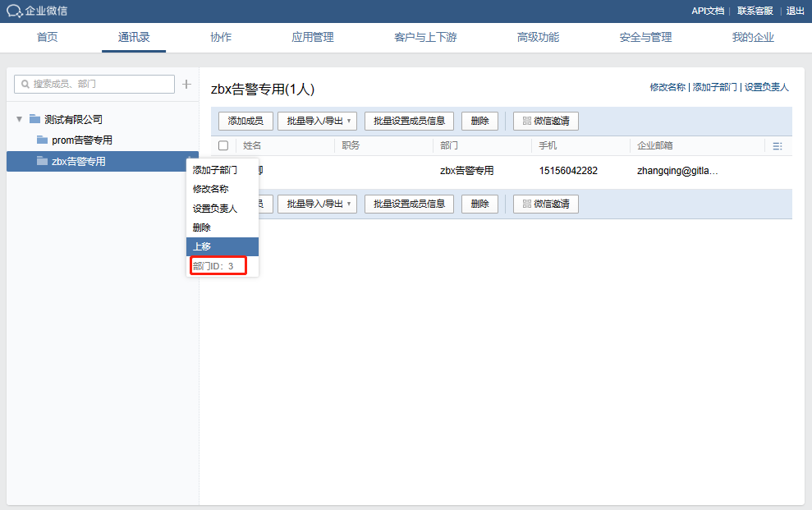Select 设置负责人 from the context menu

(215, 209)
